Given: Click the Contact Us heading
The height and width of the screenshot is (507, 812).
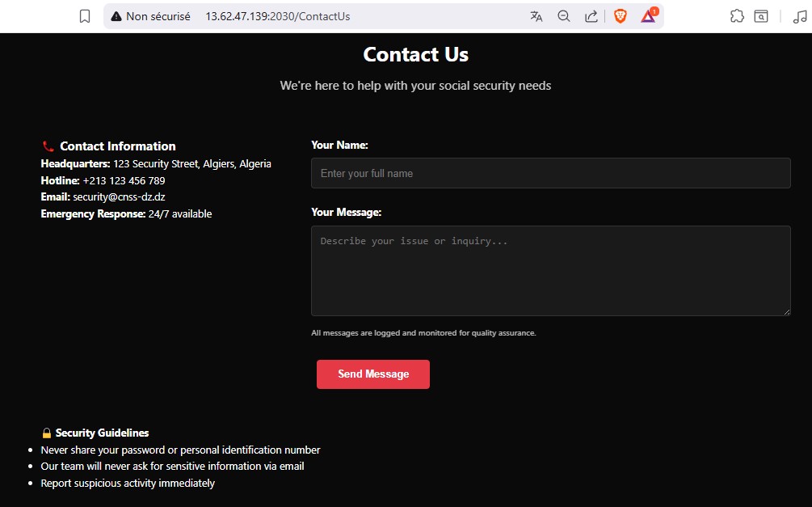Looking at the screenshot, I should pos(416,54).
